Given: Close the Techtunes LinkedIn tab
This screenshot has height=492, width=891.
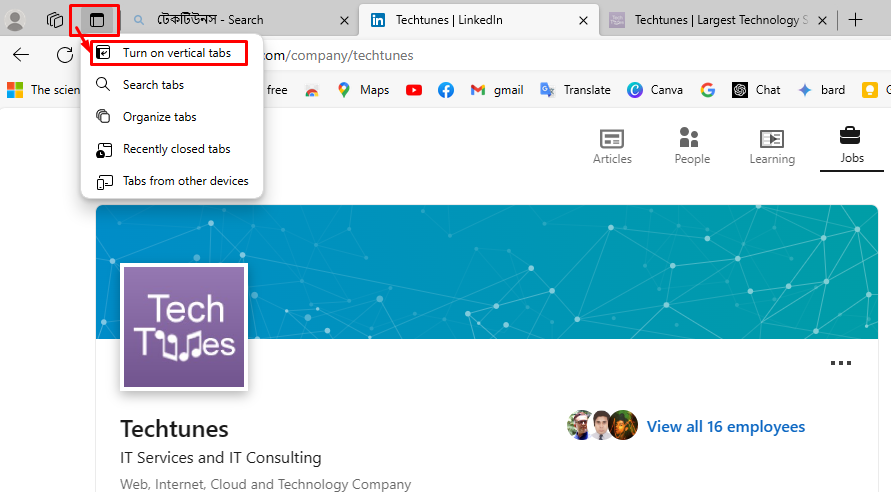Looking at the screenshot, I should (x=583, y=20).
